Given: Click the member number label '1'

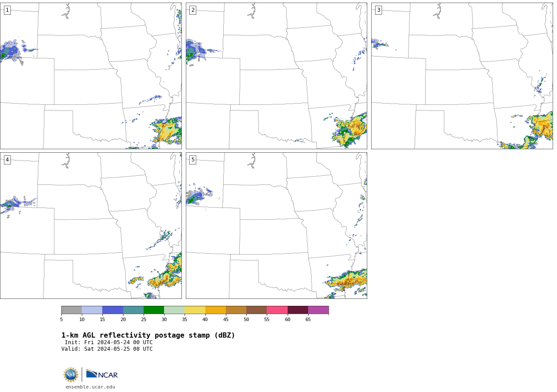Looking at the screenshot, I should (x=7, y=10).
